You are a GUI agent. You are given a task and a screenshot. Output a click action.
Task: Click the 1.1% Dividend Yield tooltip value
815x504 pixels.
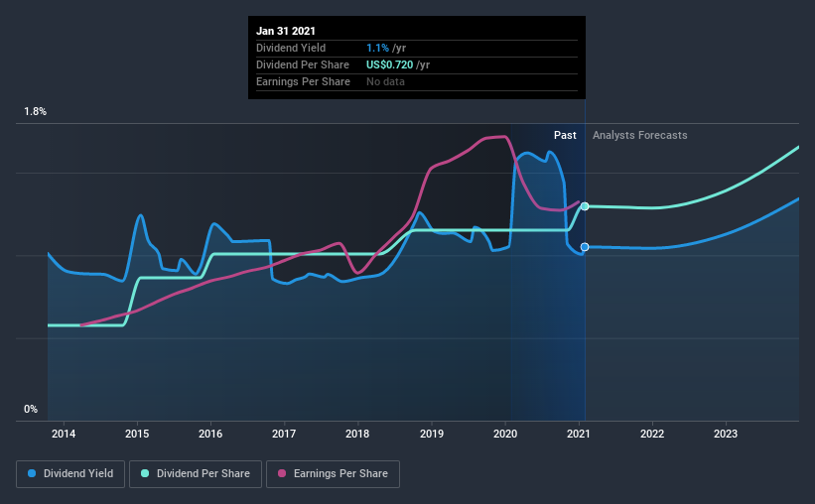[x=377, y=48]
